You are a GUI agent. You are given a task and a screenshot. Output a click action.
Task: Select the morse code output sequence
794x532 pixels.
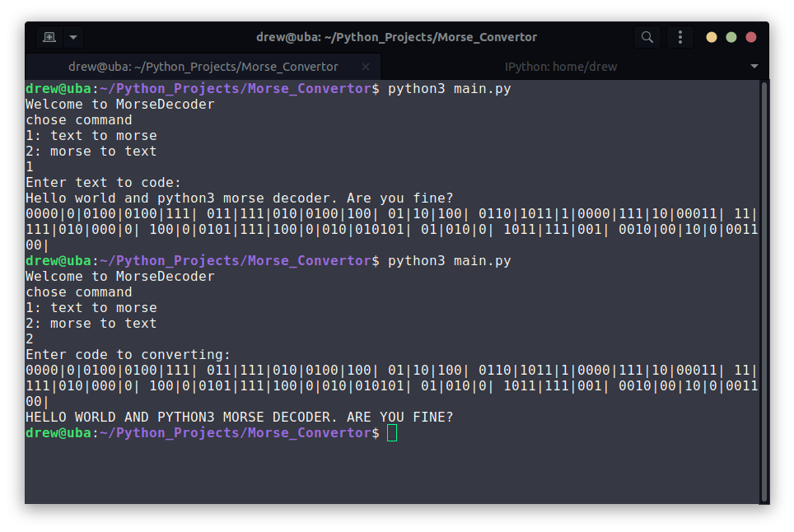[387, 213]
